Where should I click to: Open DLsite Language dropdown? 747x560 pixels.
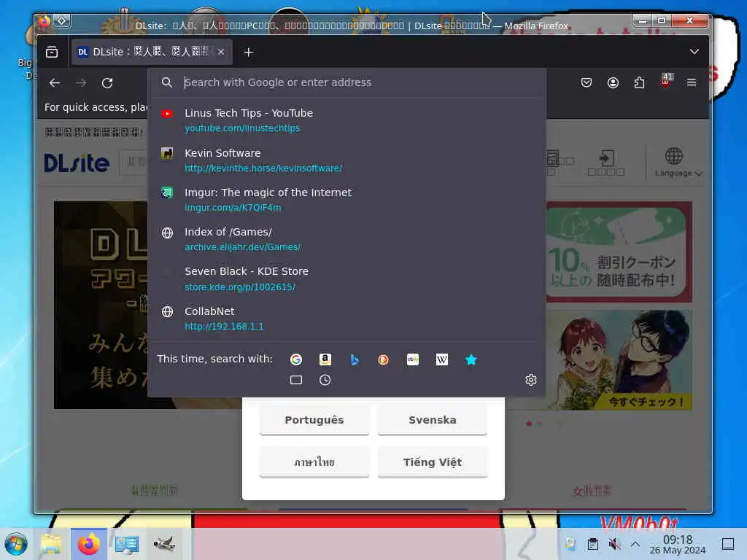(x=678, y=163)
